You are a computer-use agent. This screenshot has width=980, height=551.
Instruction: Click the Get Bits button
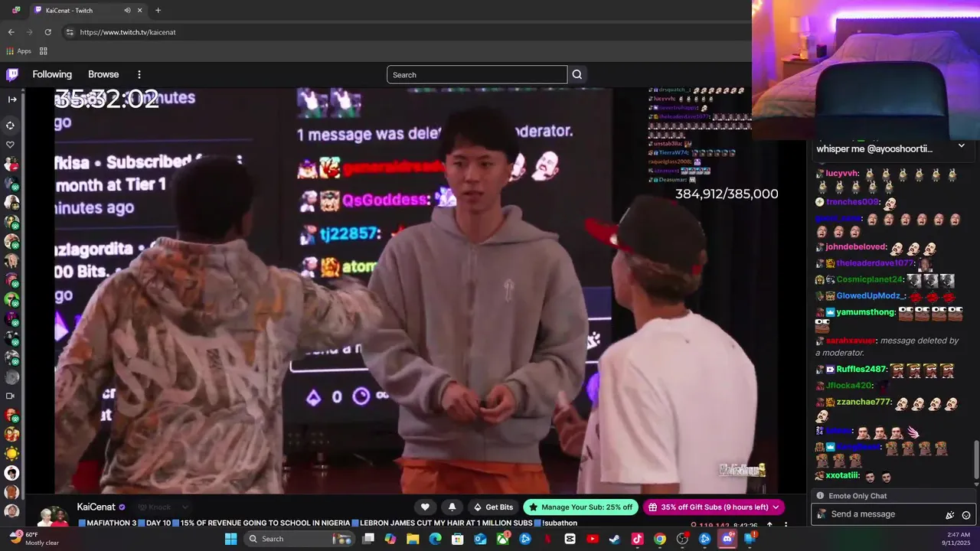pyautogui.click(x=493, y=507)
